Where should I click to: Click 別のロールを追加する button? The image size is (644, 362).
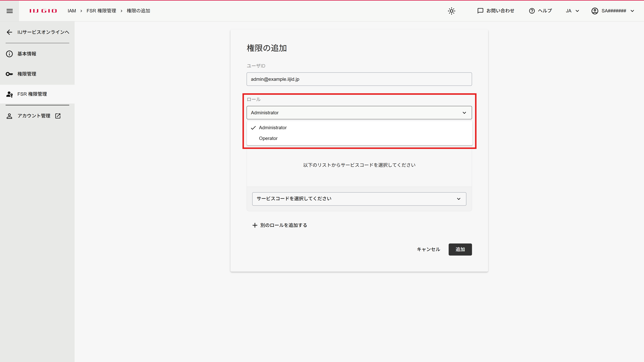point(280,225)
